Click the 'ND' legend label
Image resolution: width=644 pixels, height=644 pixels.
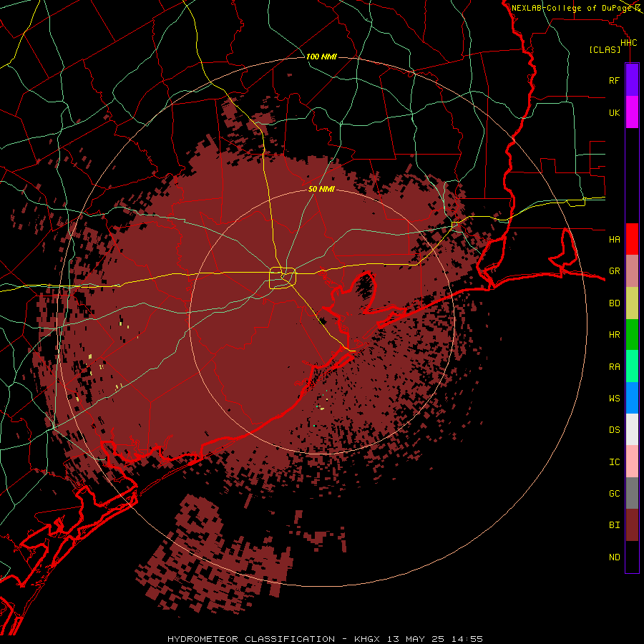614,557
